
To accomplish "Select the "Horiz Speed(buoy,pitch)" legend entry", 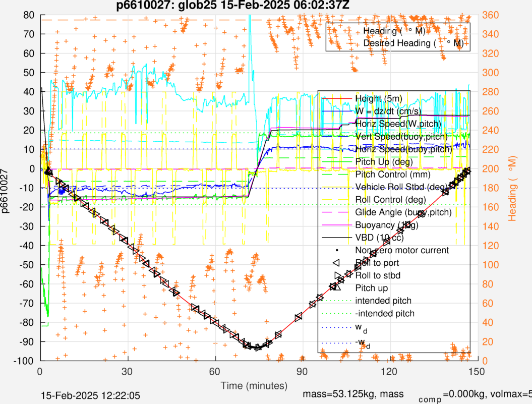I will pos(404,149).
